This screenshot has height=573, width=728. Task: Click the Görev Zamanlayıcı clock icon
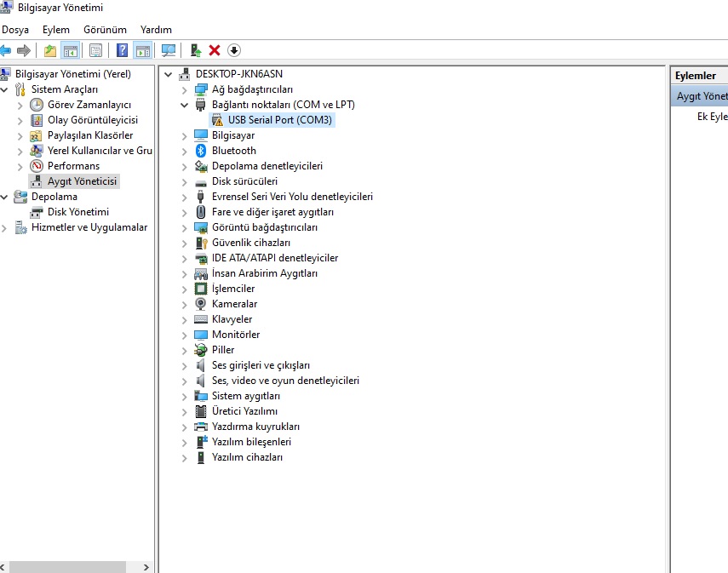coord(37,105)
